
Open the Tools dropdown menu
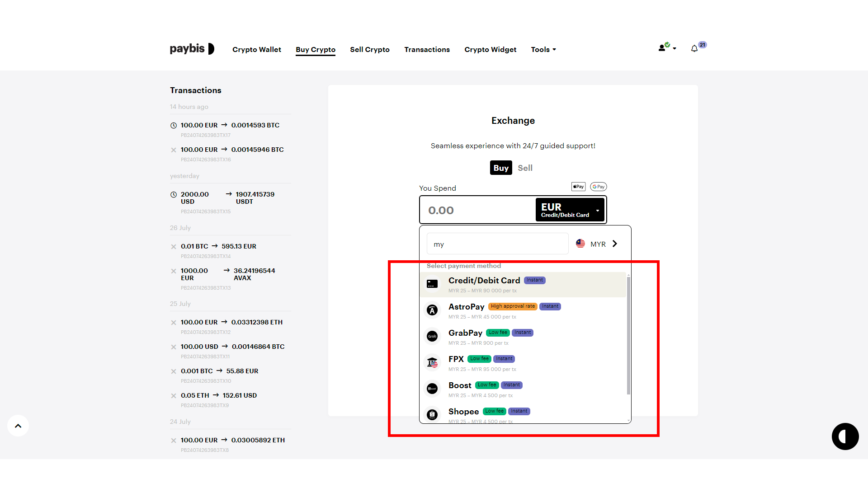point(543,49)
